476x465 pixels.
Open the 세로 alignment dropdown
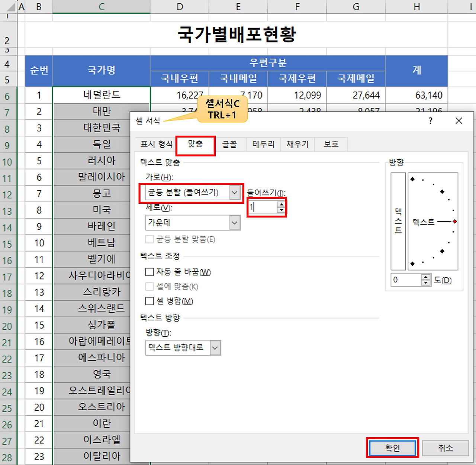click(235, 222)
